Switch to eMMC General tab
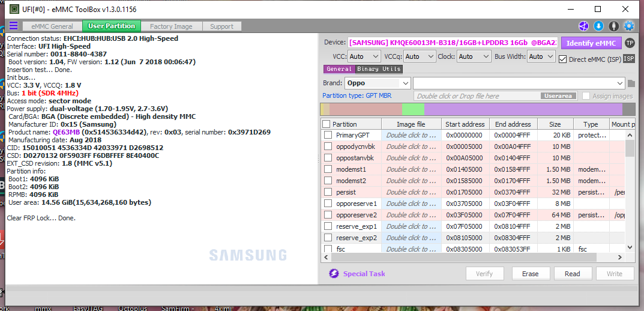This screenshot has height=311, width=644. [x=53, y=26]
